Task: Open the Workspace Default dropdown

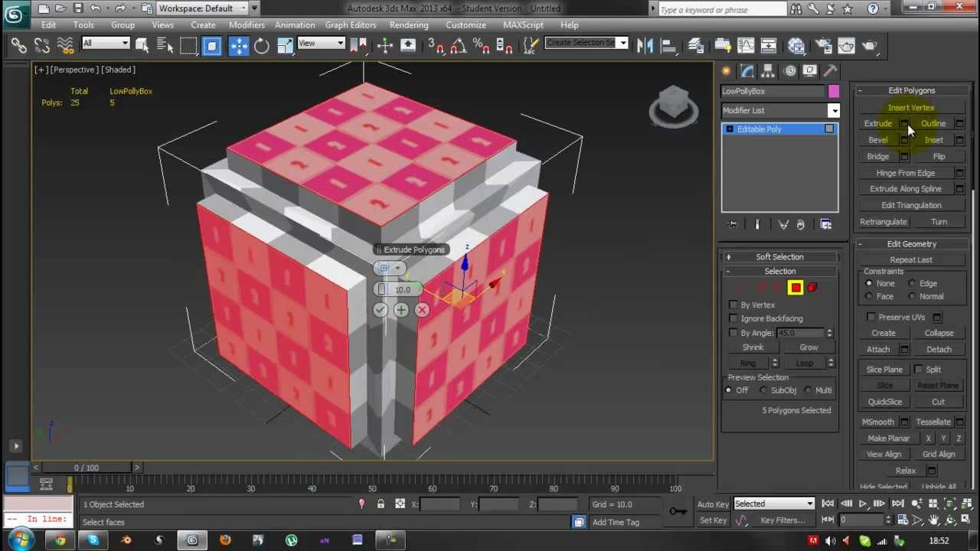Action: click(x=202, y=8)
